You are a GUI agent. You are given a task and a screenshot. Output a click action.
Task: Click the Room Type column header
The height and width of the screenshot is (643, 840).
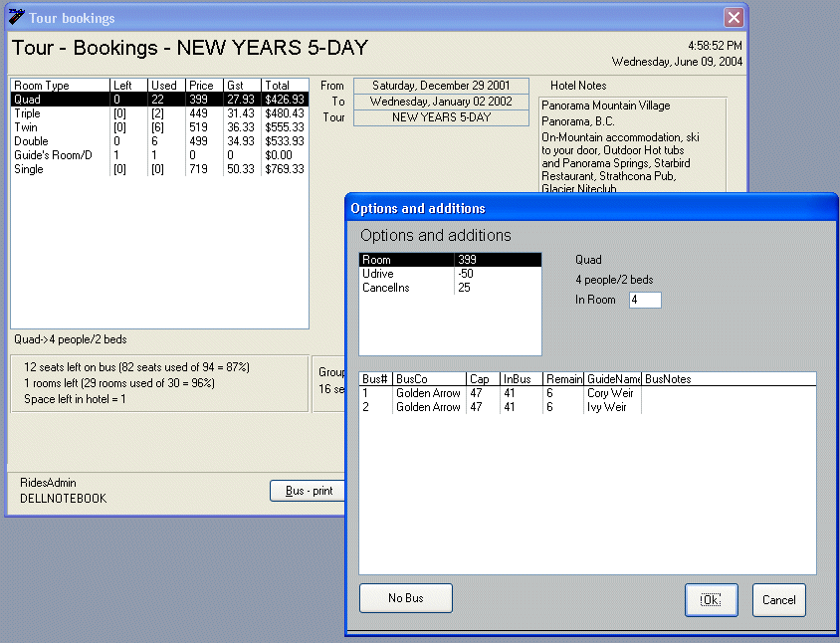point(60,86)
